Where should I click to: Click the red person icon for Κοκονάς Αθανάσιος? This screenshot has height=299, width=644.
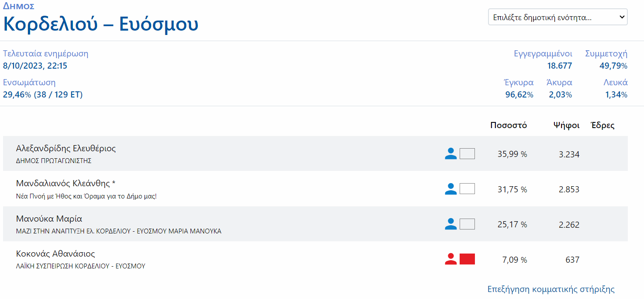pyautogui.click(x=450, y=259)
